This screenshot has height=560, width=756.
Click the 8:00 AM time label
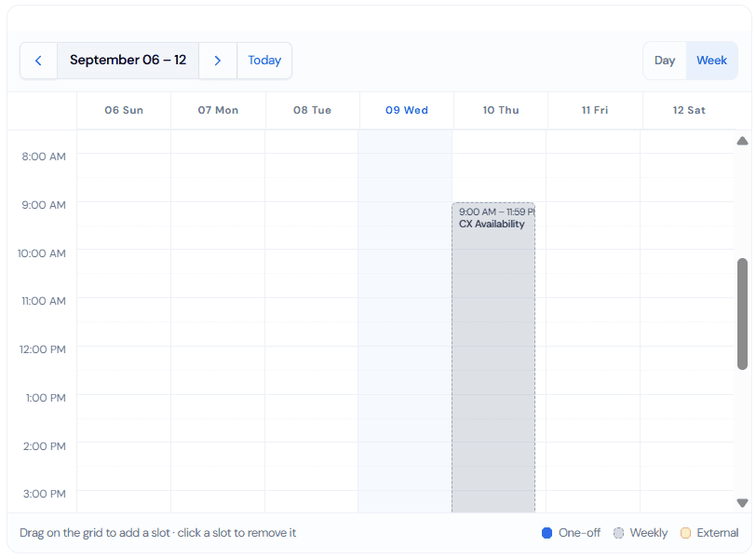pyautogui.click(x=44, y=157)
